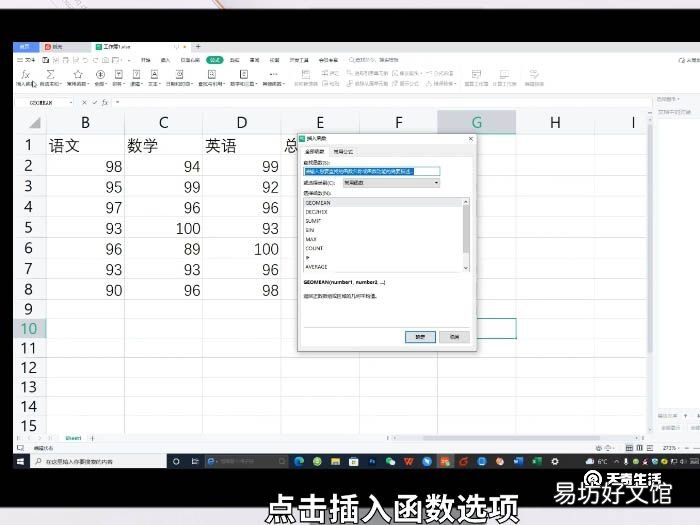
Task: Click the new tab plus button in title bar
Action: [198, 46]
